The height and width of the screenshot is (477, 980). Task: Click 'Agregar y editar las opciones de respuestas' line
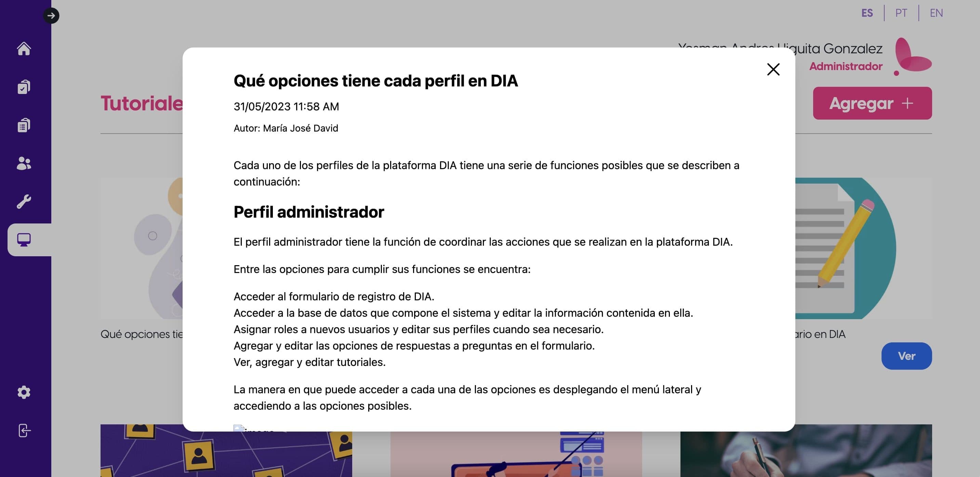pyautogui.click(x=414, y=346)
